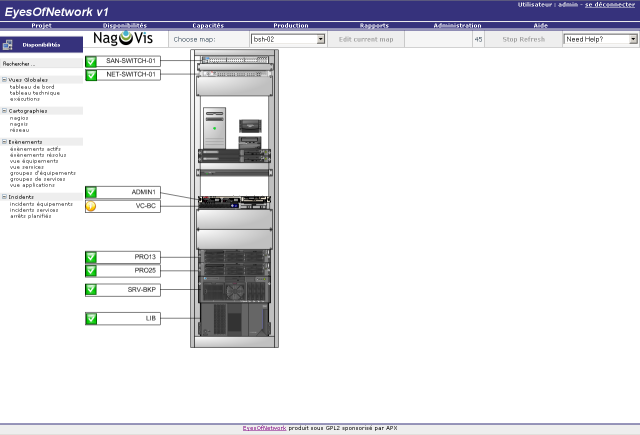Open vue applications

pyautogui.click(x=32, y=185)
